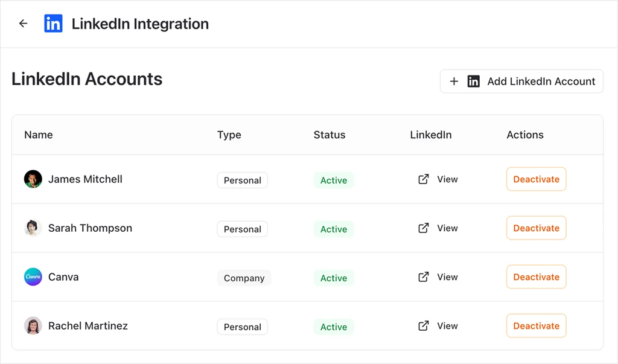Click the LinkedIn logo in the header
Screen dimensions: 618x364
pyautogui.click(x=54, y=23)
